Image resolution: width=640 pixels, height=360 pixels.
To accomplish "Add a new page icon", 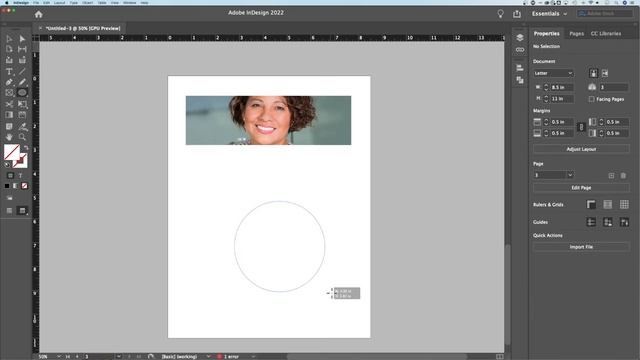I will [x=611, y=176].
